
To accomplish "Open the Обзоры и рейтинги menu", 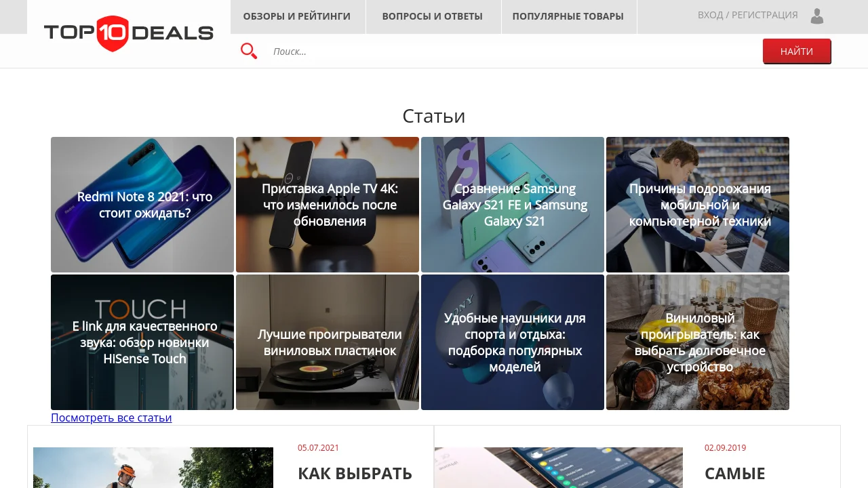I will pyautogui.click(x=297, y=16).
